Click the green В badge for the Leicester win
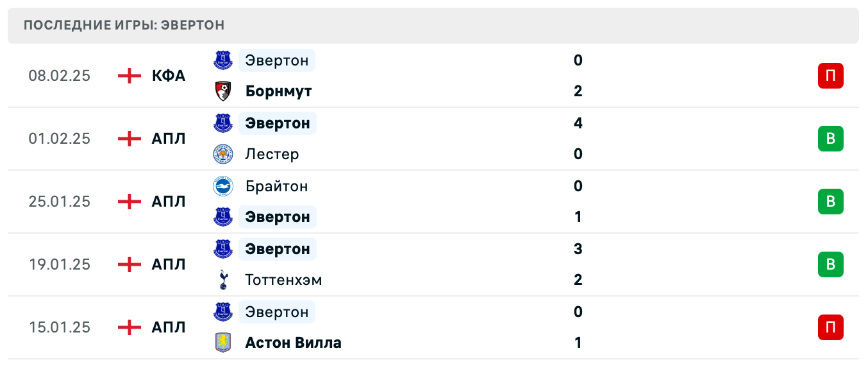The height and width of the screenshot is (371, 868). [x=831, y=138]
